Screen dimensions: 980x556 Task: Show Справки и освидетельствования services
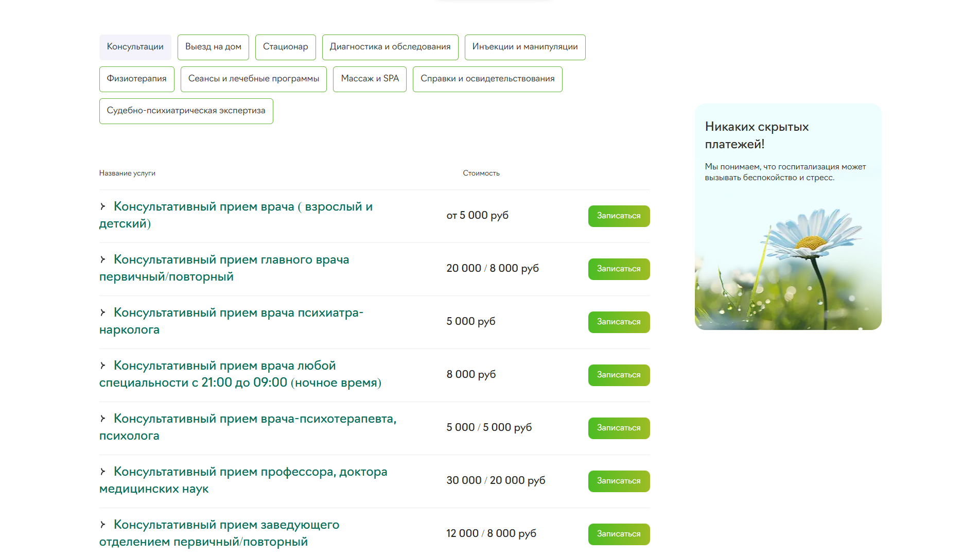[x=487, y=79]
